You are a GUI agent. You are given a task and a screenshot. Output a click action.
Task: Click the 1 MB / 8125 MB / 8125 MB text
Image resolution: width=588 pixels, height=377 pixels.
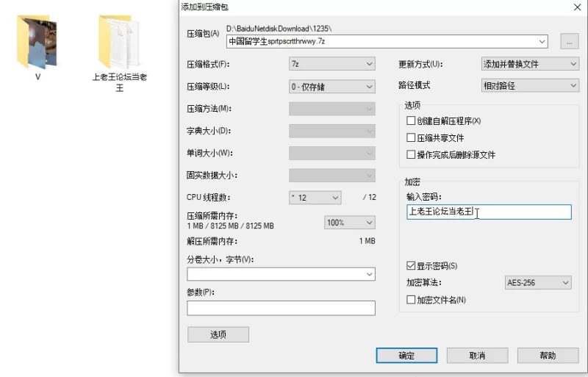[230, 226]
